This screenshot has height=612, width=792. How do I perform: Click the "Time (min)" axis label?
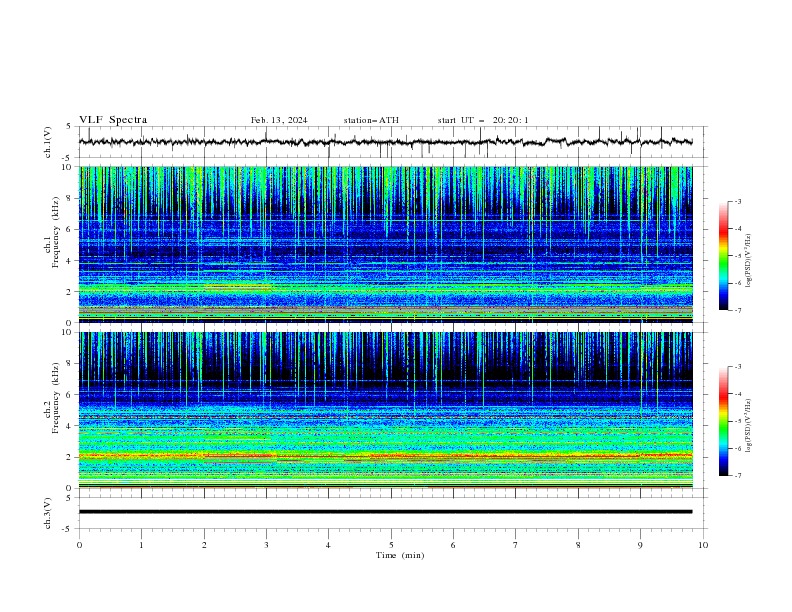point(400,555)
